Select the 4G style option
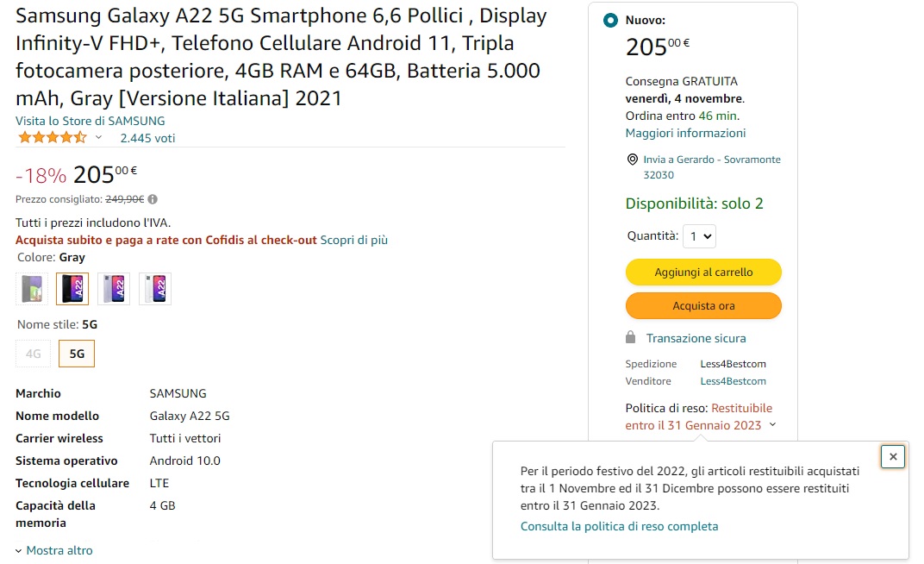Screen dimensions: 924x564 (34, 354)
